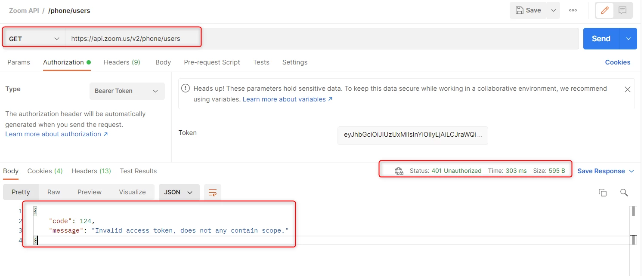Screen dimensions: 644x276
Task: Switch to the Tests tab
Action: tap(261, 62)
